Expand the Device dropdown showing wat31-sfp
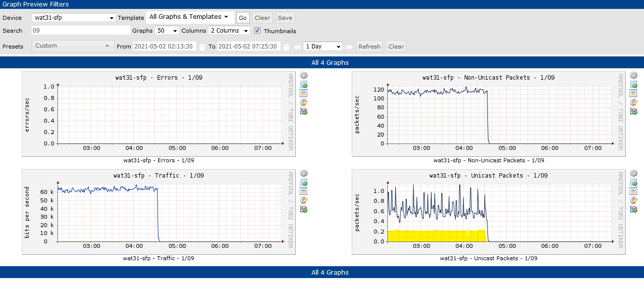 pyautogui.click(x=73, y=18)
